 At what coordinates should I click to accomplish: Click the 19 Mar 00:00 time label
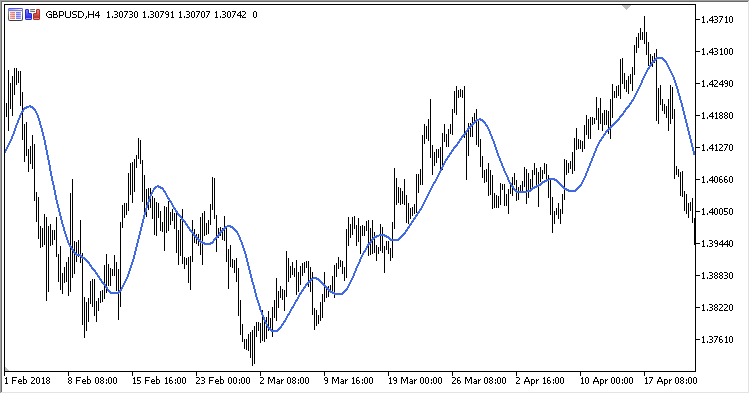point(415,381)
